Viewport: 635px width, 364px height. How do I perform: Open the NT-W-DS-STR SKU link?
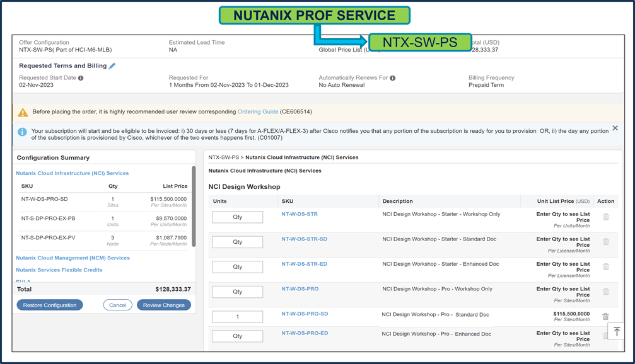[300, 214]
